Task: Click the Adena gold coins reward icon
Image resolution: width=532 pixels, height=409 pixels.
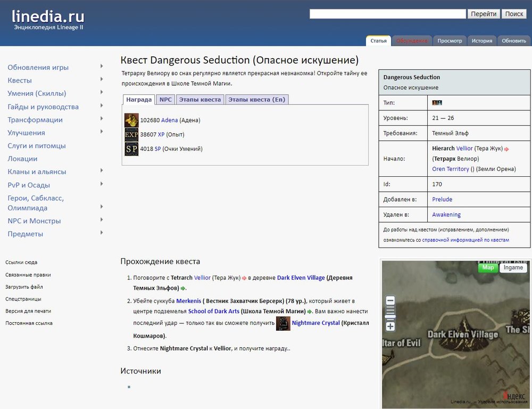Action: tap(131, 120)
